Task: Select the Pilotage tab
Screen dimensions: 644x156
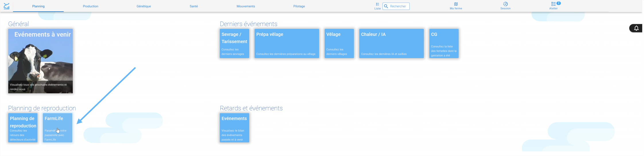Action: (x=299, y=6)
